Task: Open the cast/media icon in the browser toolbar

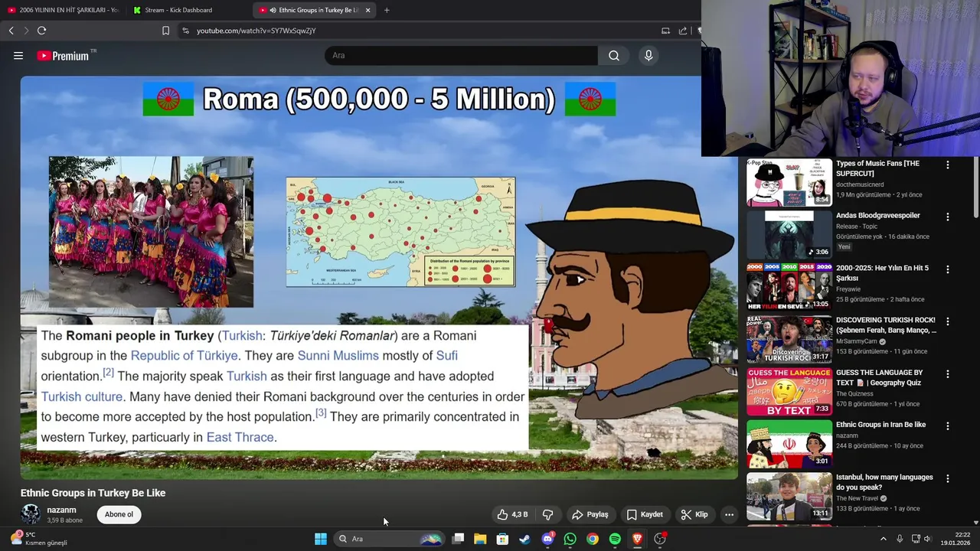Action: 665,31
